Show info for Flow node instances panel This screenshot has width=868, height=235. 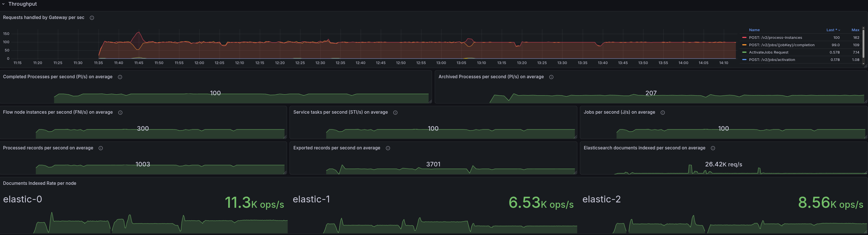120,113
